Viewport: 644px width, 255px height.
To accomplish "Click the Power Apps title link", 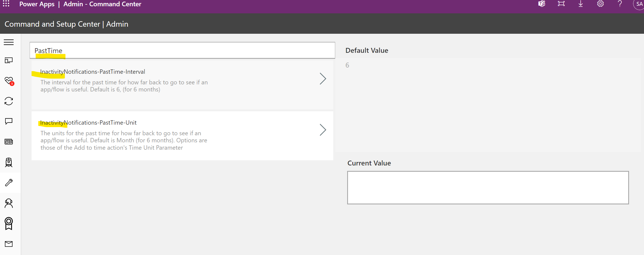I will 37,4.
